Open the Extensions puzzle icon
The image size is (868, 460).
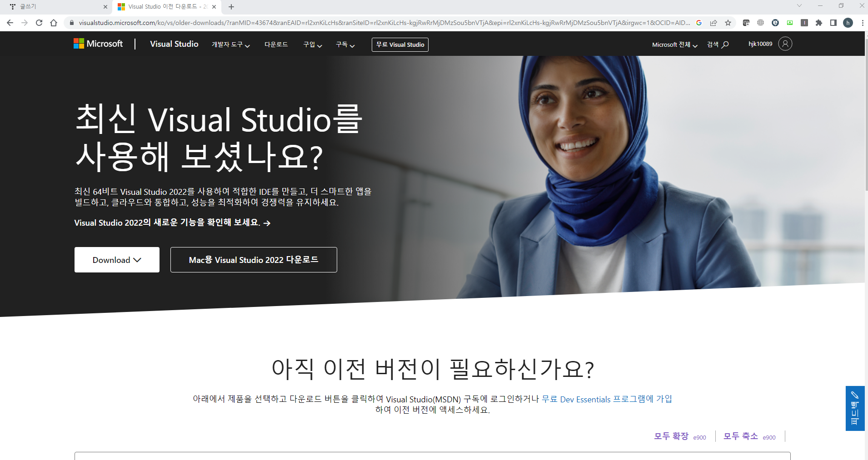tap(819, 23)
